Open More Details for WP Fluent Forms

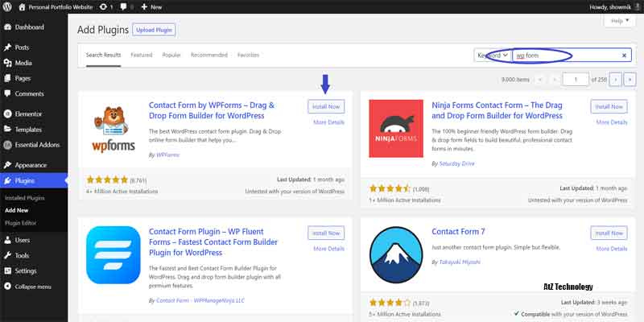point(329,249)
